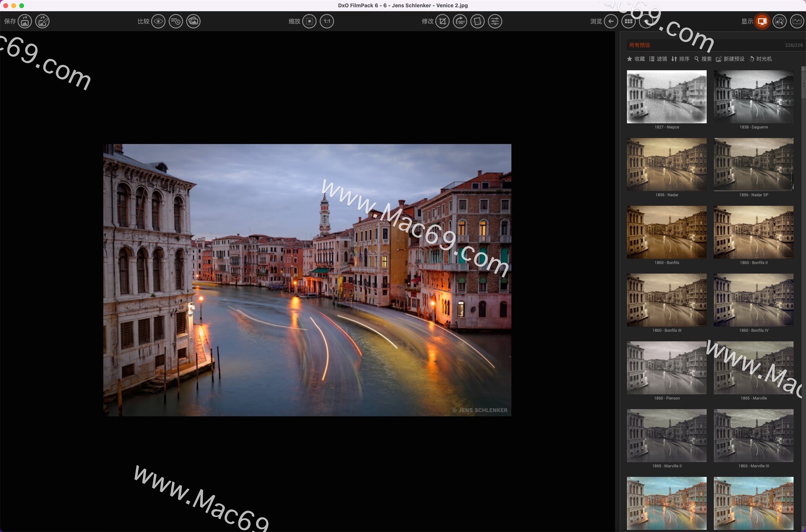Click the loupe display icon
This screenshot has height=532, width=806.
tap(780, 21)
